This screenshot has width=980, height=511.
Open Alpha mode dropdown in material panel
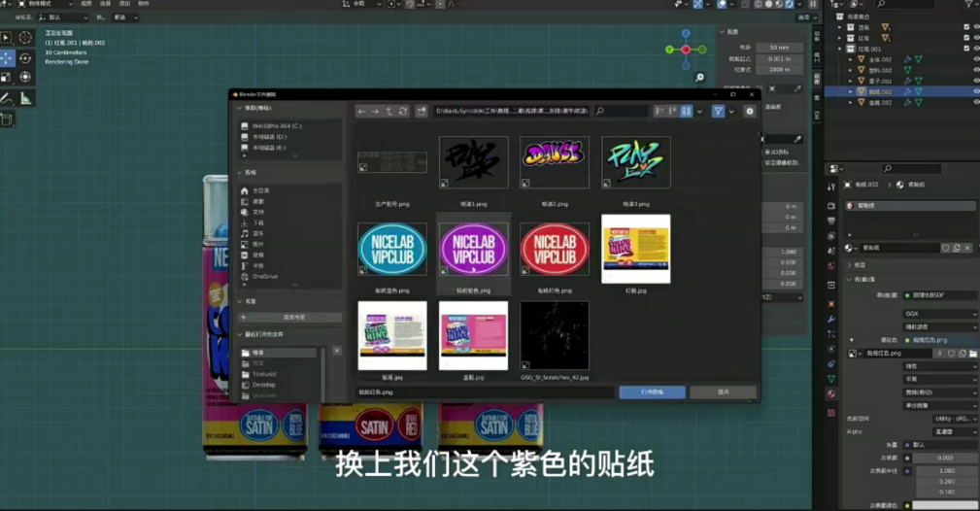[954, 431]
